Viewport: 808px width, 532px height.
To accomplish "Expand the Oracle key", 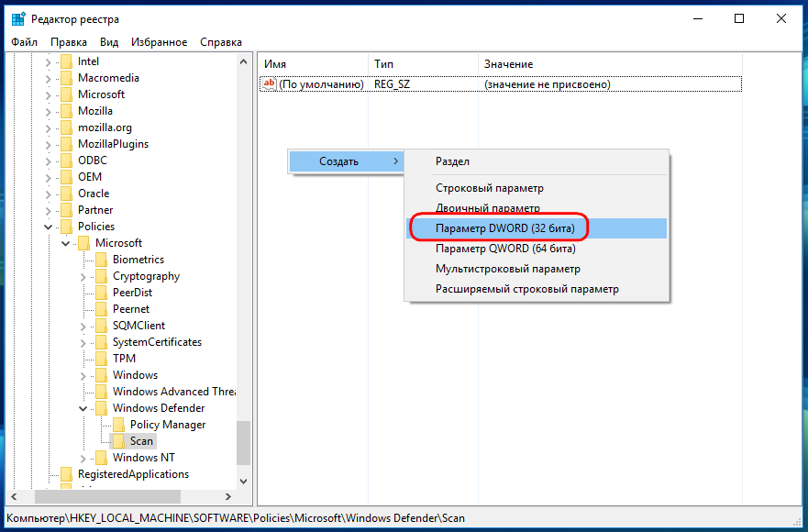I will point(48,194).
